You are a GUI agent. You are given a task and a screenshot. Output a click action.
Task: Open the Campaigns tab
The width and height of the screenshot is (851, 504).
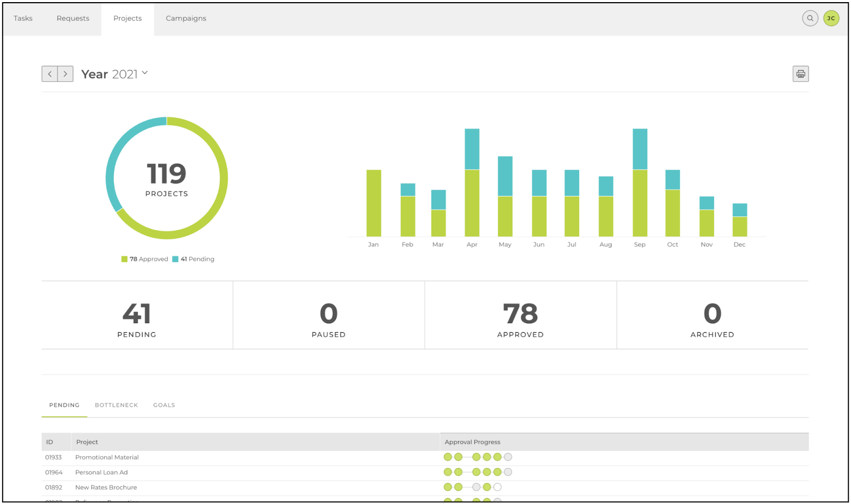186,18
